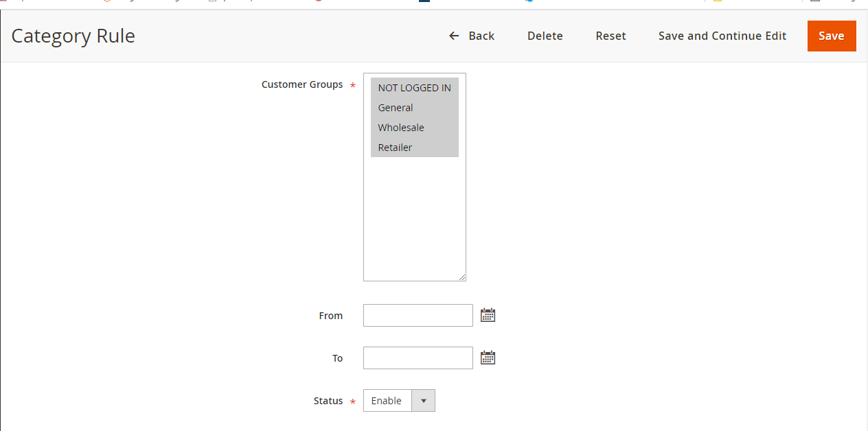The width and height of the screenshot is (868, 431).
Task: Expand the Status dropdown arrow
Action: (423, 401)
